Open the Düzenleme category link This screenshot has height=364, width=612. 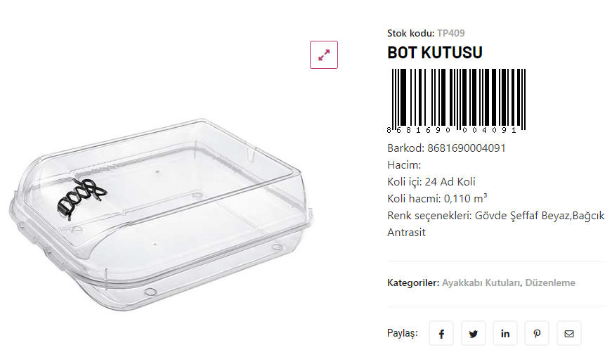[x=550, y=282]
